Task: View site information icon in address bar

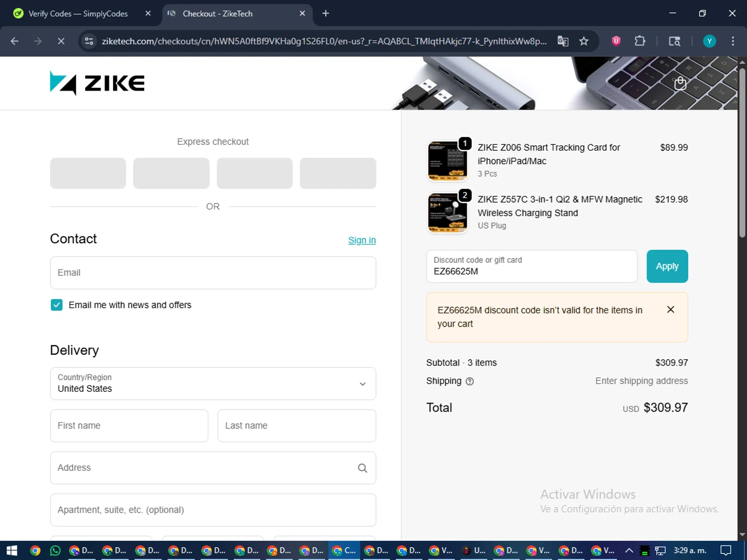Action: point(89,41)
